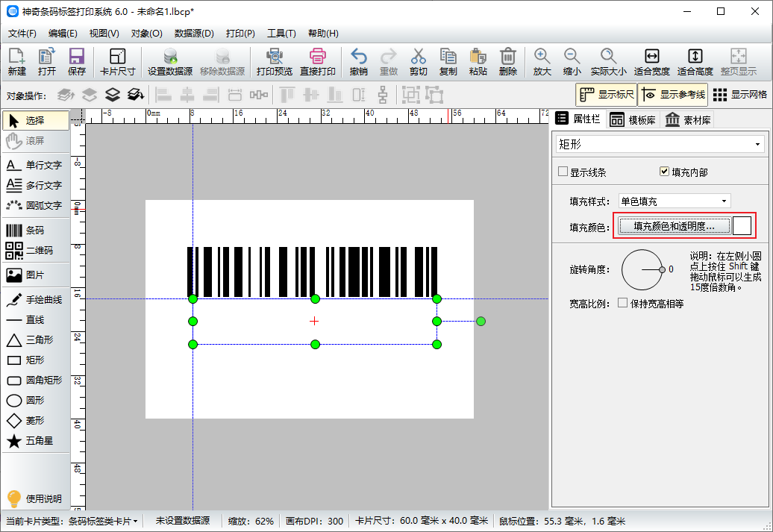Image resolution: width=773 pixels, height=532 pixels.
Task: Select the 图片 image tool
Action: [x=36, y=275]
